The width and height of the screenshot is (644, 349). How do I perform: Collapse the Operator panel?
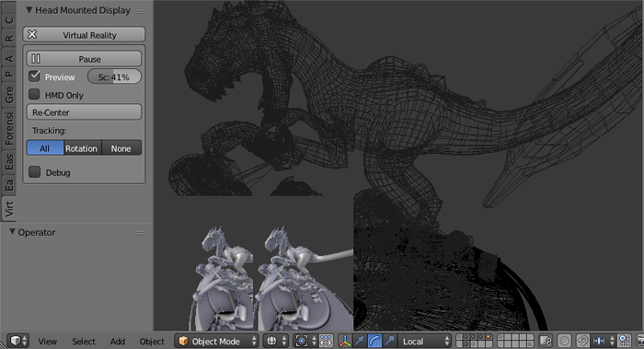[x=12, y=232]
